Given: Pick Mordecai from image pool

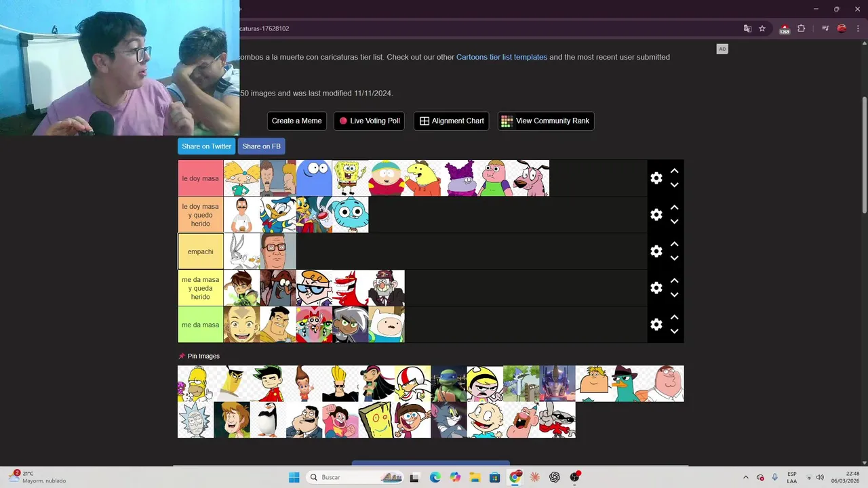Looking at the screenshot, I should (521, 384).
